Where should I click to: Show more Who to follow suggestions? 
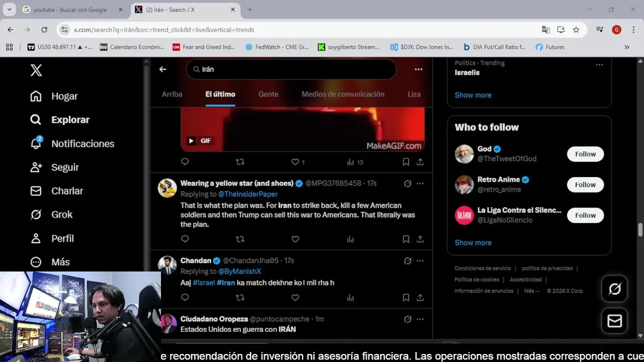[x=473, y=243]
